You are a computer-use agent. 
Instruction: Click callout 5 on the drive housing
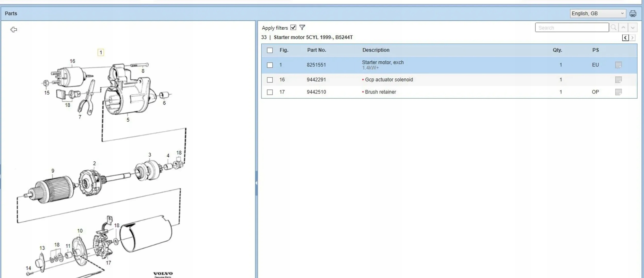(x=128, y=120)
